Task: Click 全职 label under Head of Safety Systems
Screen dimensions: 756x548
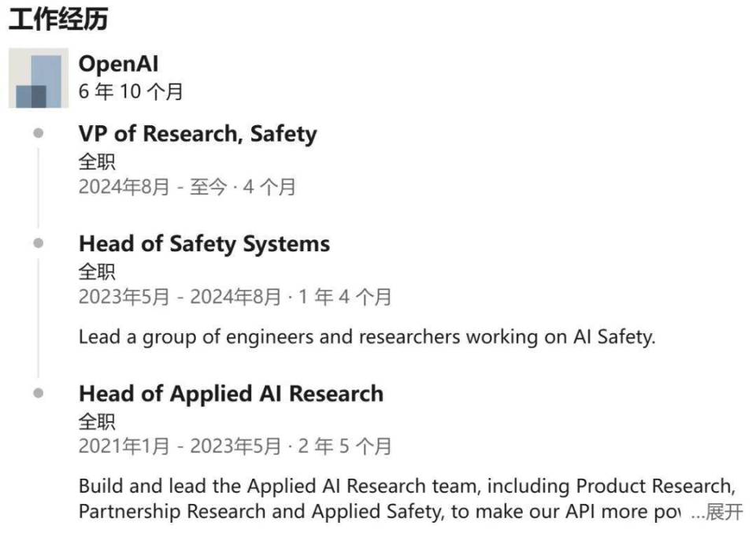Action: coord(97,272)
